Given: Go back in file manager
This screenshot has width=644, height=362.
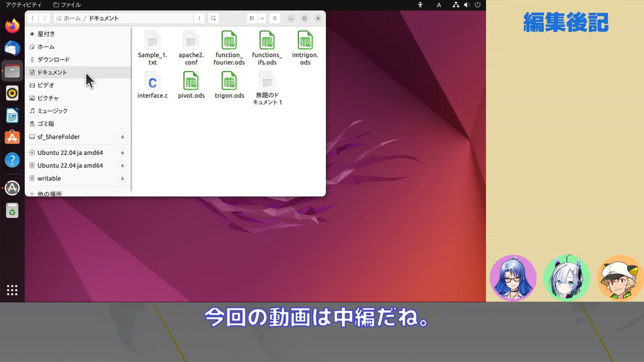Looking at the screenshot, I should (33, 18).
